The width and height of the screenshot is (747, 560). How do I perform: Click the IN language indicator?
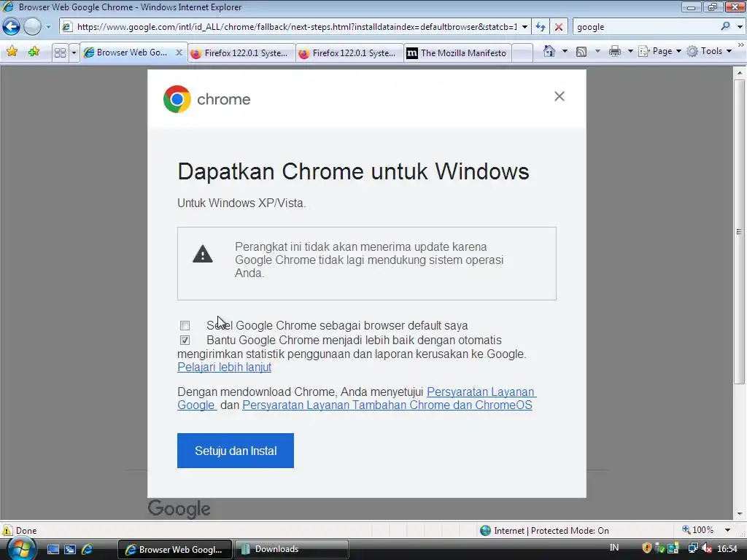pos(614,548)
